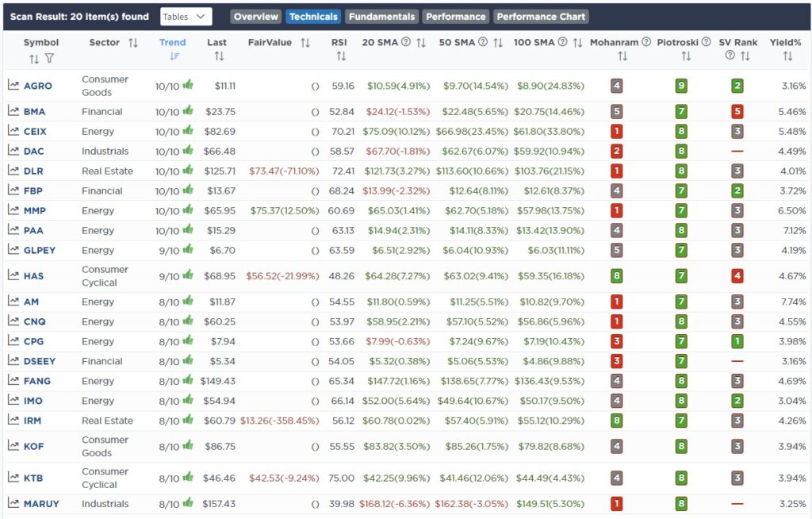This screenshot has height=519, width=812.
Task: Open the Tables dropdown
Action: coord(186,17)
